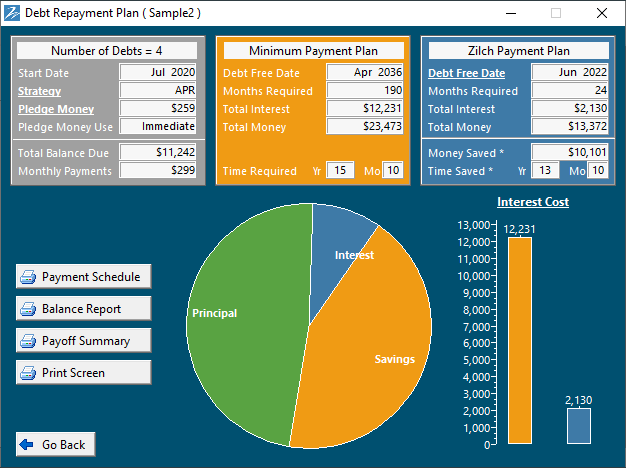Click the Interest Cost chart heading
Screen dimensions: 626x468
pos(532,202)
